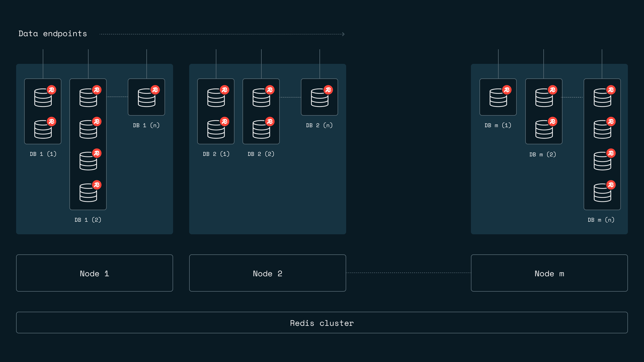Click the top database icon in DB 2 (1)

(218, 96)
